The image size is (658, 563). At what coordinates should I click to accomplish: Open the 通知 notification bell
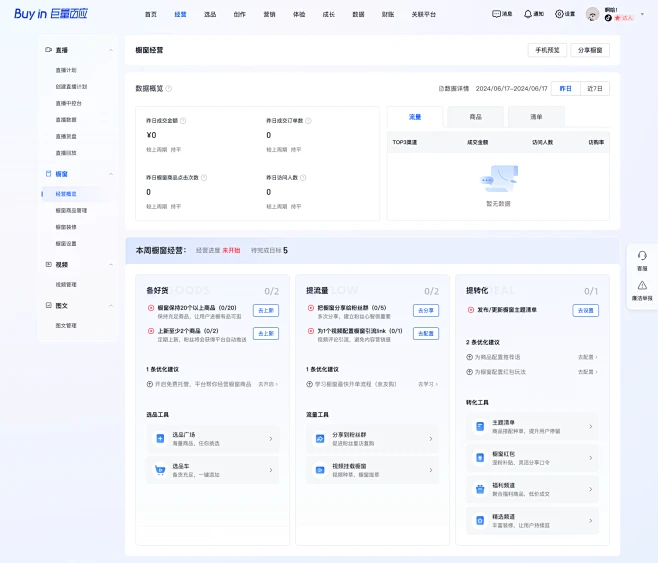(527, 14)
